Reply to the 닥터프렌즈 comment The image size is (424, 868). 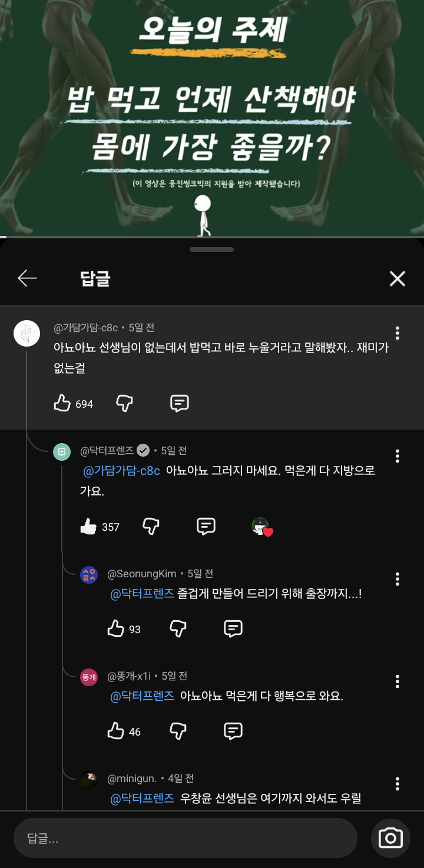[x=206, y=527]
